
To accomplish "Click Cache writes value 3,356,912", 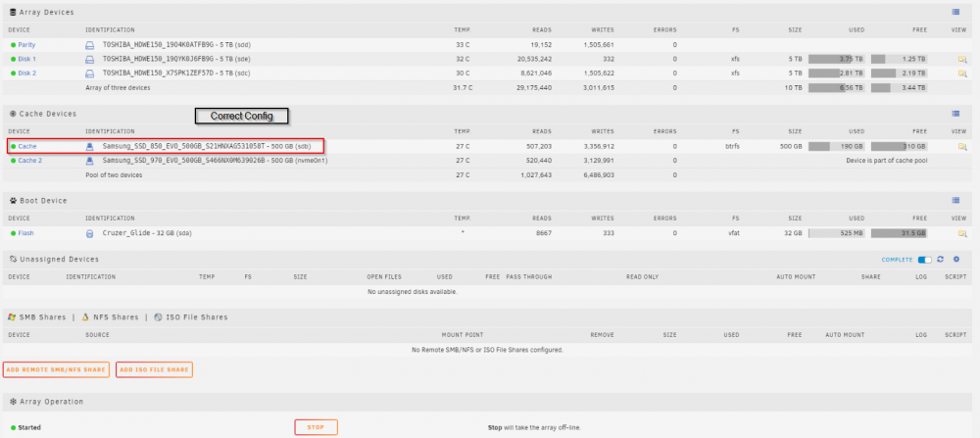I will [598, 146].
